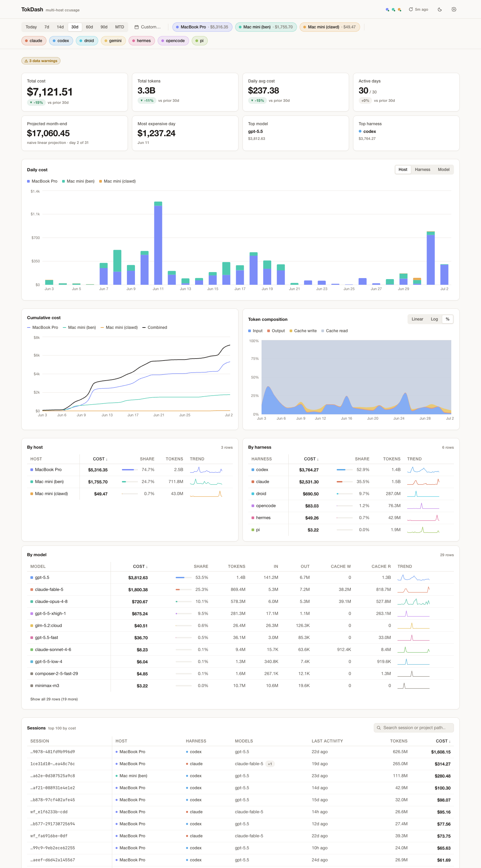Select the 7d time range
The height and width of the screenshot is (868, 481).
click(47, 27)
